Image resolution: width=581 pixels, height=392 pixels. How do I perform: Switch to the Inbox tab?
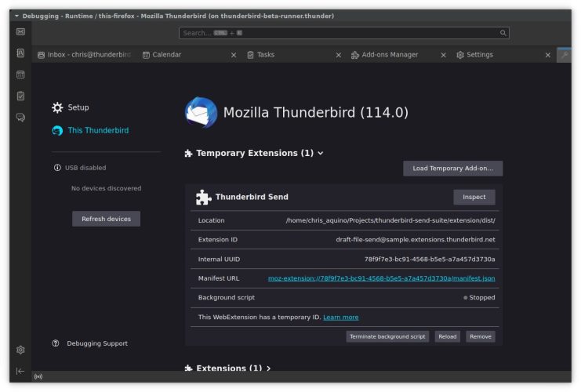coord(84,55)
